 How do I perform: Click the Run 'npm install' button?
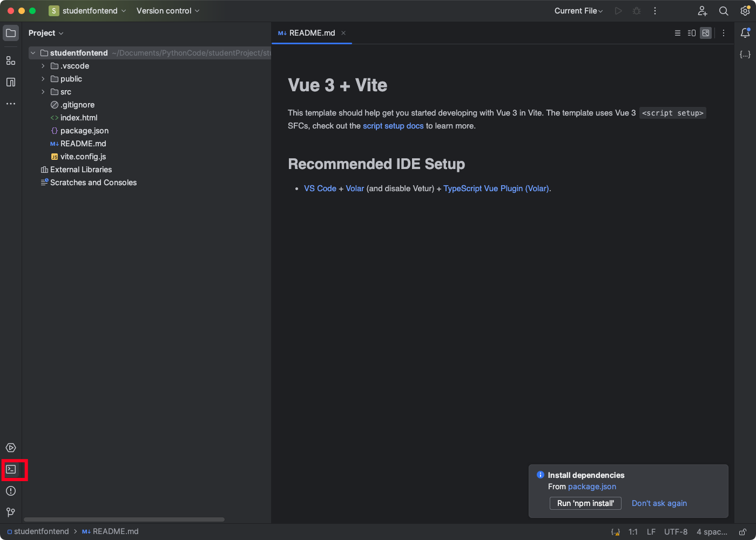click(x=585, y=503)
